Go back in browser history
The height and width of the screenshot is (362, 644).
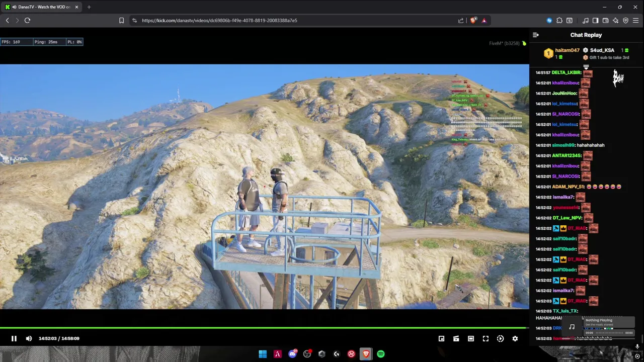(x=8, y=21)
